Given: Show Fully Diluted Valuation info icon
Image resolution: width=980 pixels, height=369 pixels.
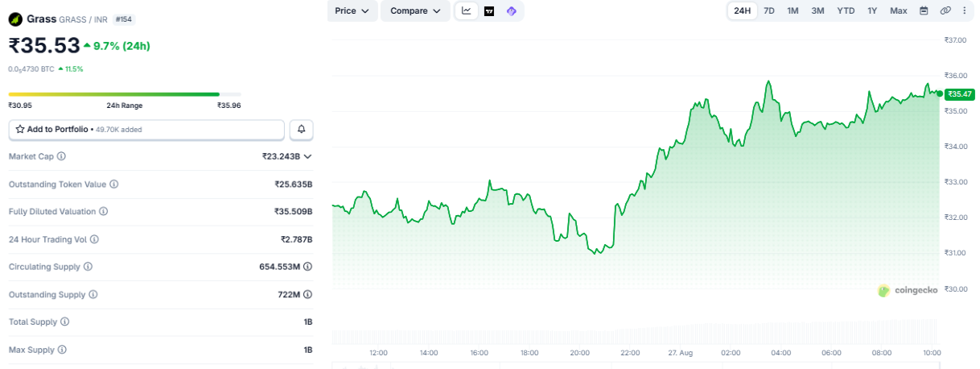Looking at the screenshot, I should point(104,211).
